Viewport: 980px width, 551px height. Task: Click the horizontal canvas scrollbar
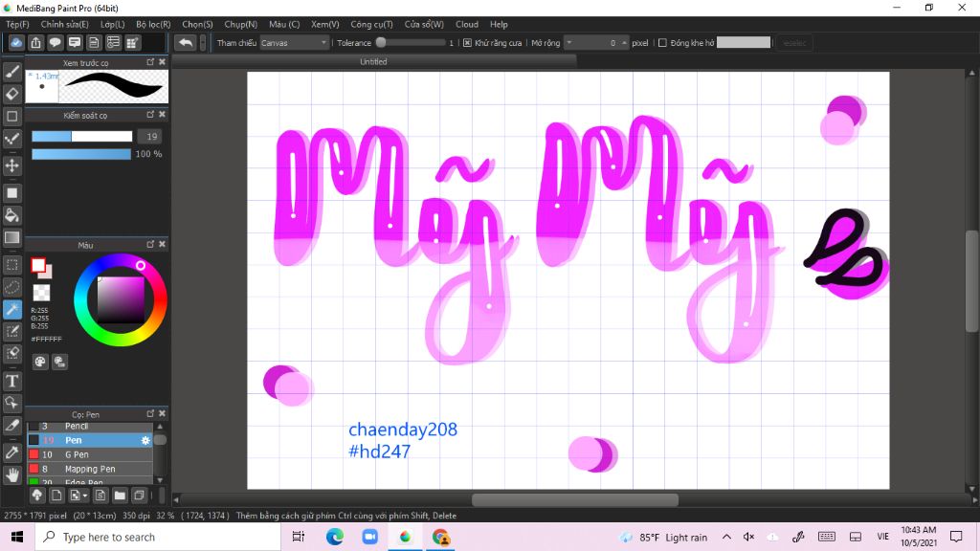(575, 499)
